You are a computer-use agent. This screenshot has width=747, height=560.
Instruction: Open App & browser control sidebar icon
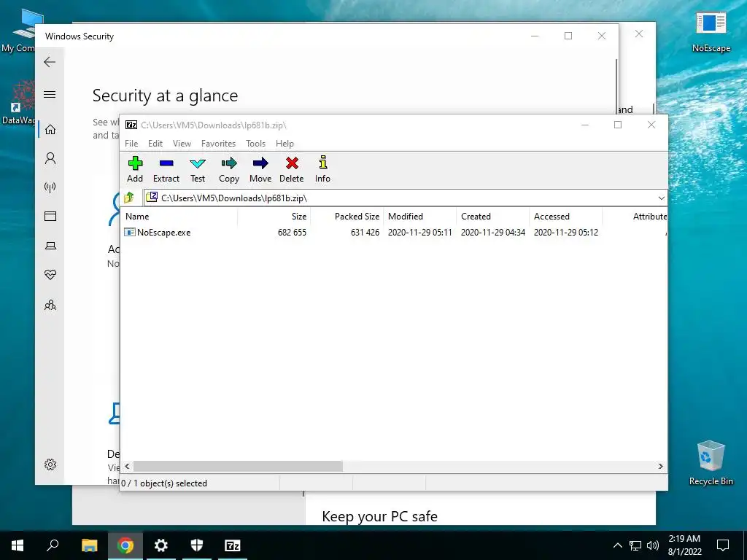(x=50, y=216)
